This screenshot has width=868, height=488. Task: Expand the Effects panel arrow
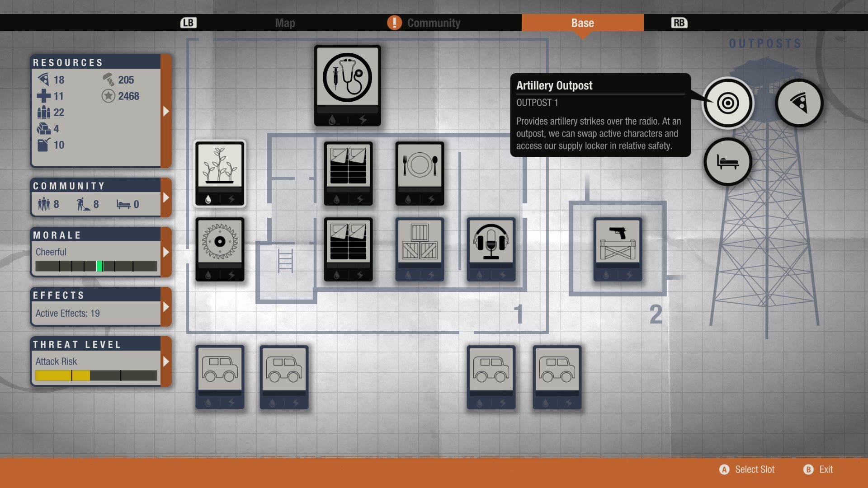pos(166,307)
